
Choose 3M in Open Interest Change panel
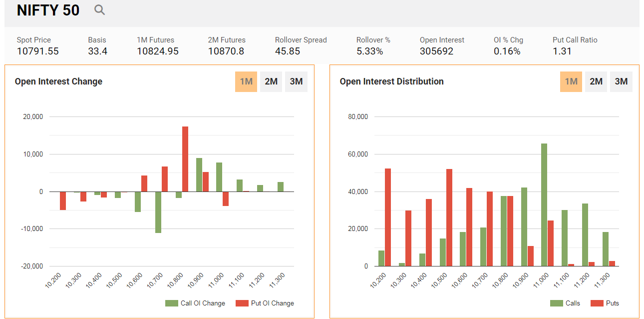coord(297,81)
